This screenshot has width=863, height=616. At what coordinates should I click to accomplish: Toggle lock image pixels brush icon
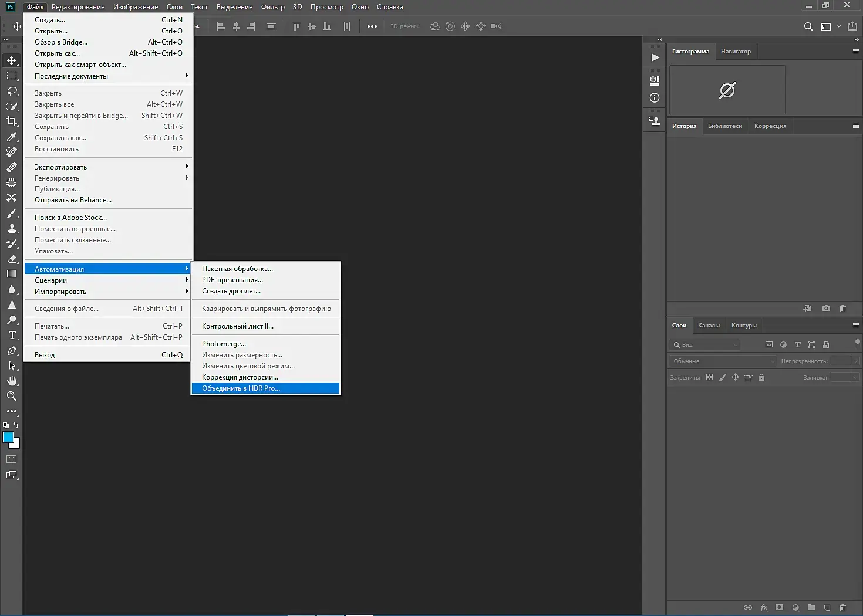point(722,377)
